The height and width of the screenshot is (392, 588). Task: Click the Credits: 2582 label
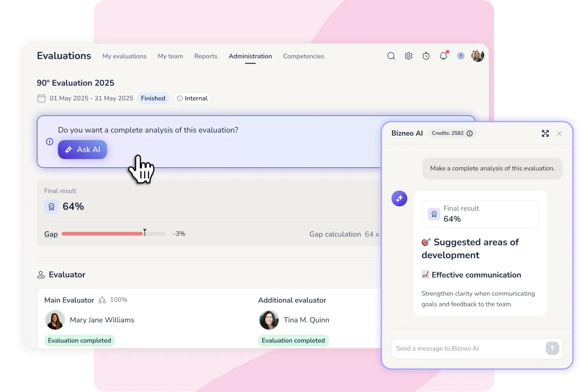coord(448,133)
